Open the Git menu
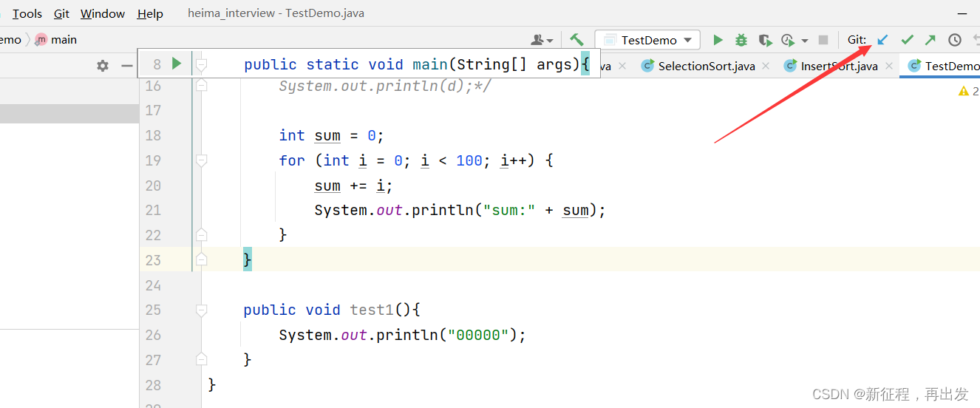Image resolution: width=980 pixels, height=408 pixels. pos(62,13)
